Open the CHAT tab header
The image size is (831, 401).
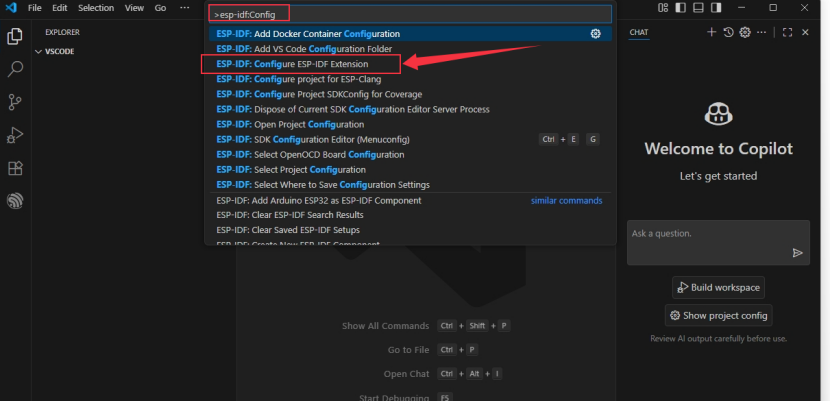639,32
